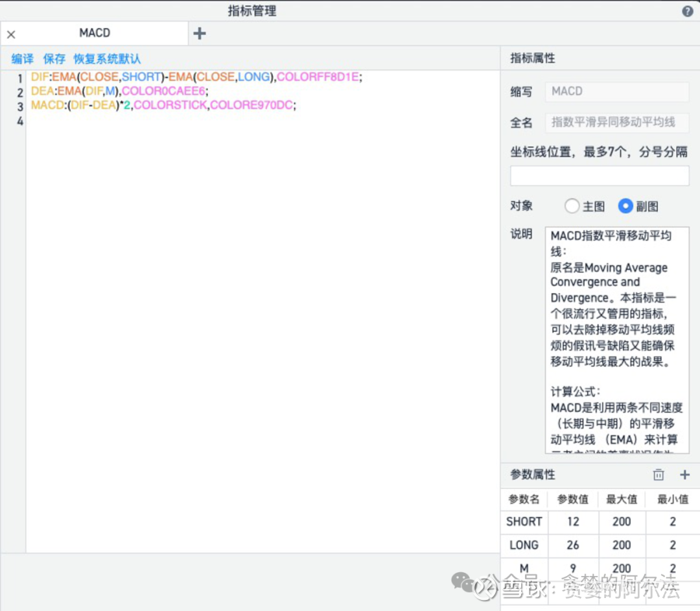The width and height of the screenshot is (700, 611).
Task: Close the MACD tab with the X icon
Action: (x=11, y=33)
